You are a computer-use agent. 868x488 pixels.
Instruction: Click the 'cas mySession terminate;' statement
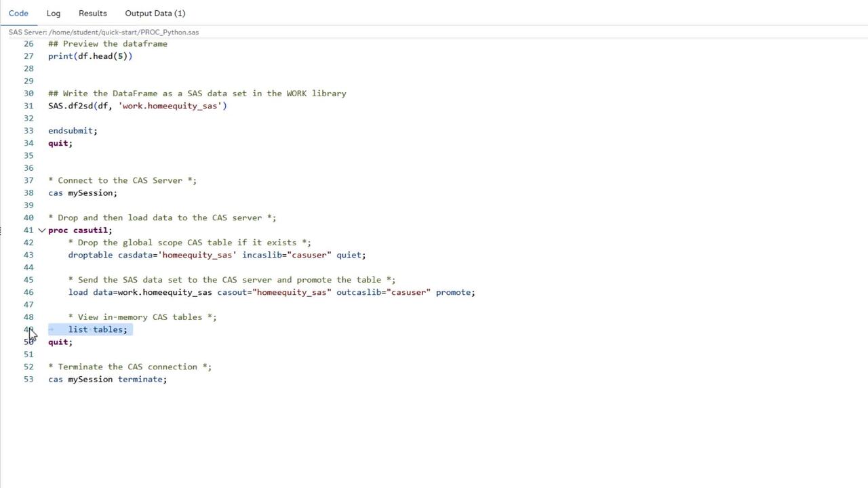click(107, 379)
